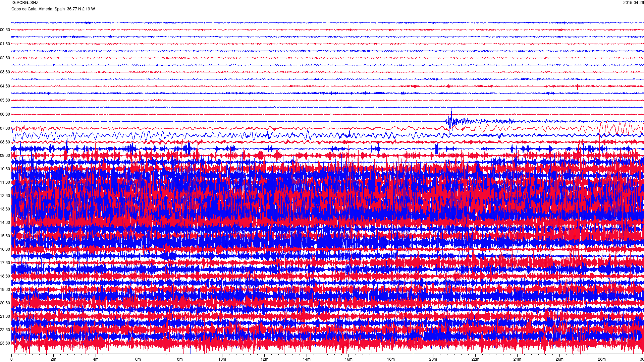Select the 14:30 time label
Viewport: 644px width, 362px height.
(x=5, y=223)
